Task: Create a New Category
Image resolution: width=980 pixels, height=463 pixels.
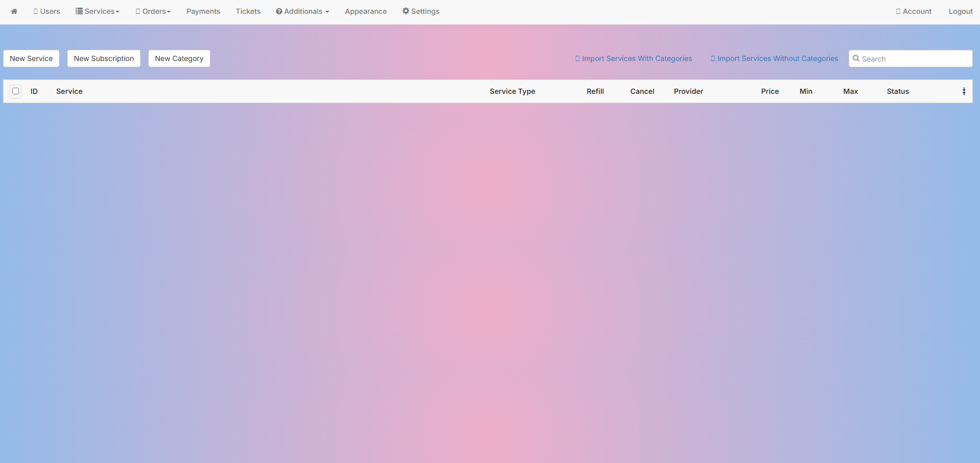Action: coord(179,58)
